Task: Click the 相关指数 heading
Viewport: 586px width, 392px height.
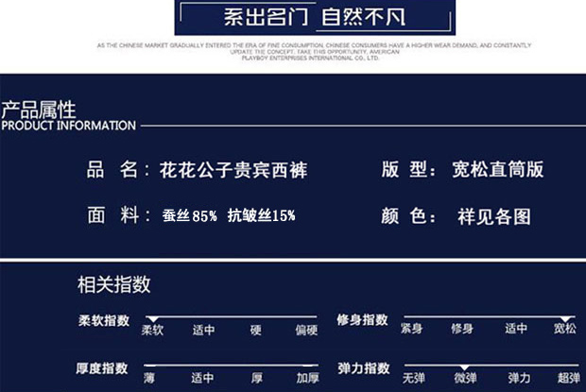Action: pos(114,284)
